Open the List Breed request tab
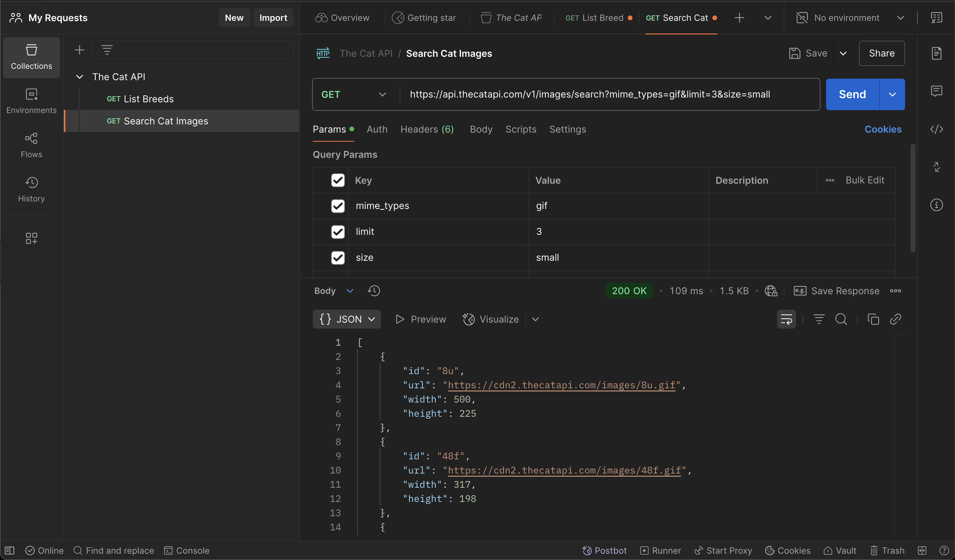This screenshot has height=560, width=955. (598, 18)
